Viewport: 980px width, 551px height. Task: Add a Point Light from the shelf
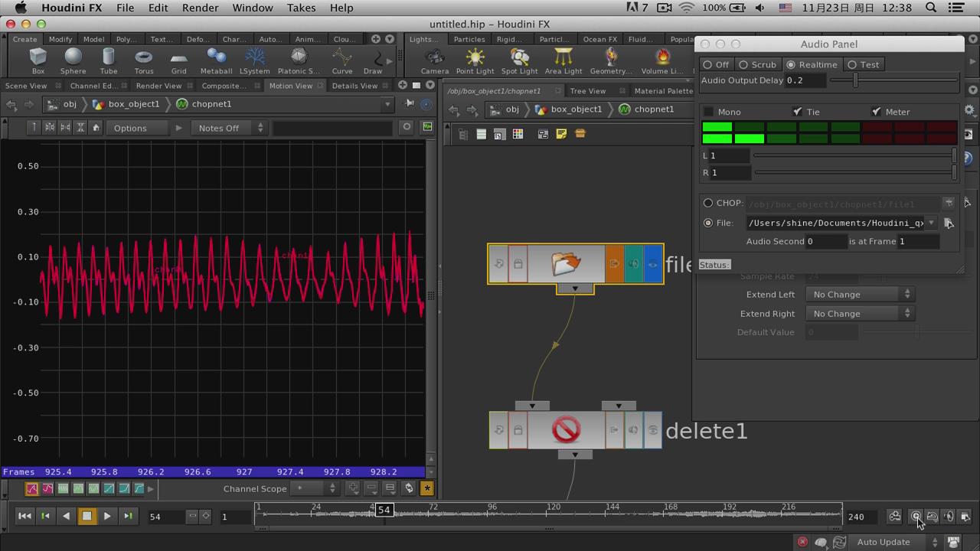click(475, 61)
